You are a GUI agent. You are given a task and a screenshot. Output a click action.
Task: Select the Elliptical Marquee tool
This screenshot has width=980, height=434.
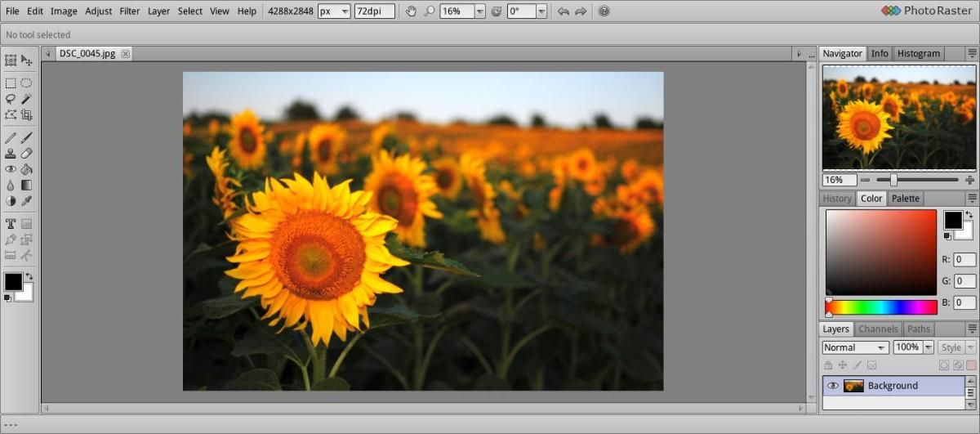(x=26, y=83)
